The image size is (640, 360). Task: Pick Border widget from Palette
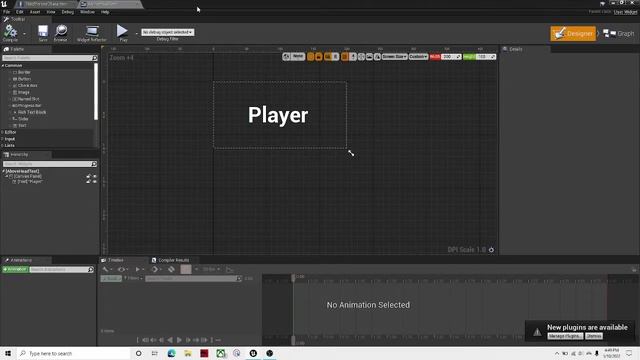point(24,72)
